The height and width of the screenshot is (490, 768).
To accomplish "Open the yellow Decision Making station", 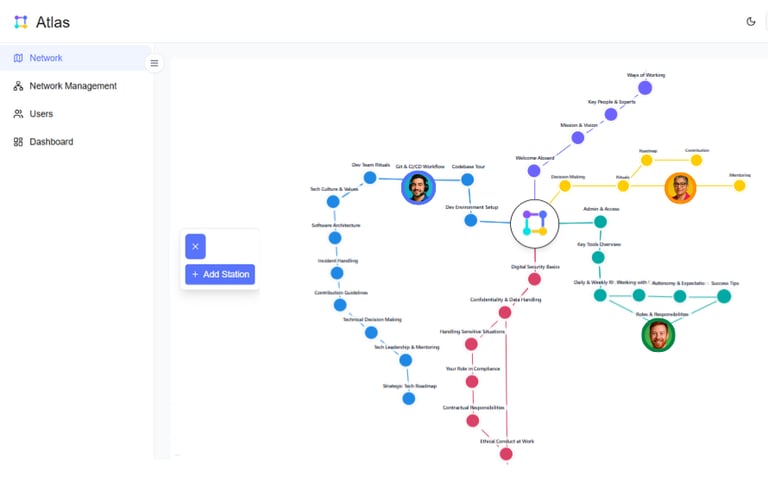I will tap(565, 186).
